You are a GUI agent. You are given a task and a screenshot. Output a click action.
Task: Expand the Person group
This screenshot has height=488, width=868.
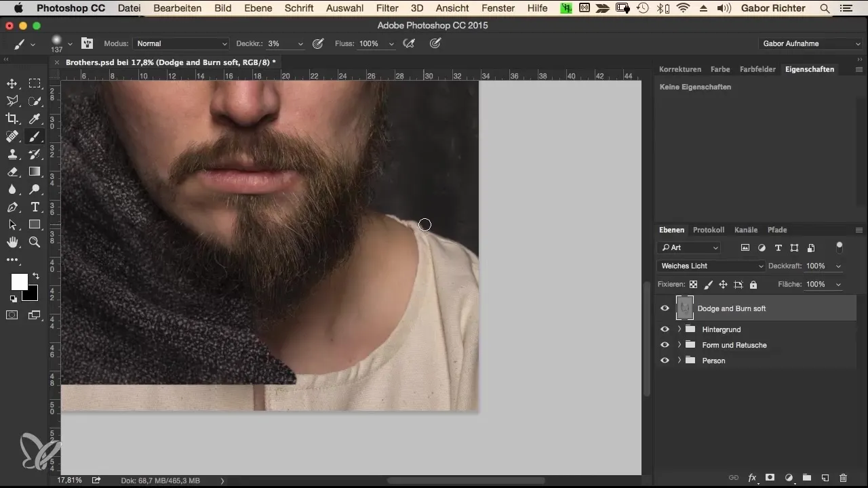click(x=679, y=361)
